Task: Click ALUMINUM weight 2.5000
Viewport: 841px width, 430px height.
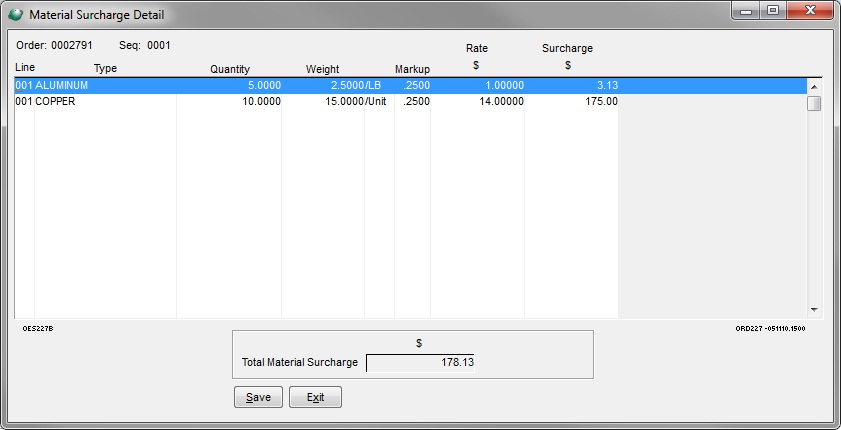Action: click(x=347, y=86)
